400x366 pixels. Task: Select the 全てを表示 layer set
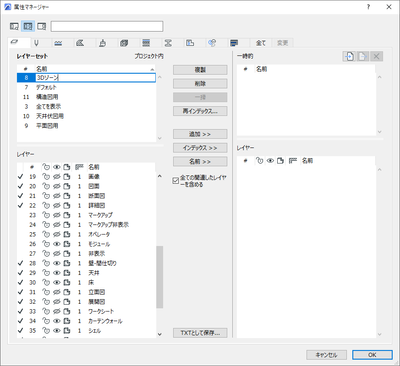tap(86, 107)
